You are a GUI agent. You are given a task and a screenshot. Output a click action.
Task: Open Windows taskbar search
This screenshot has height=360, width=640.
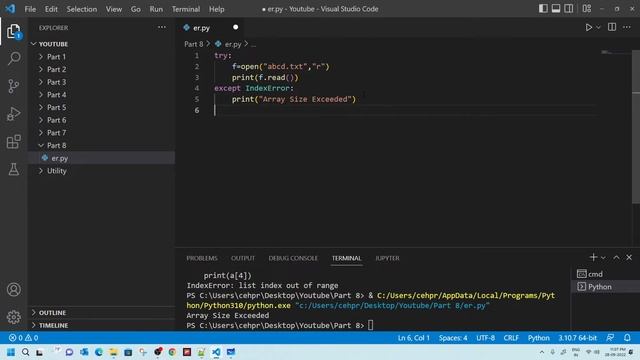[x=25, y=352]
